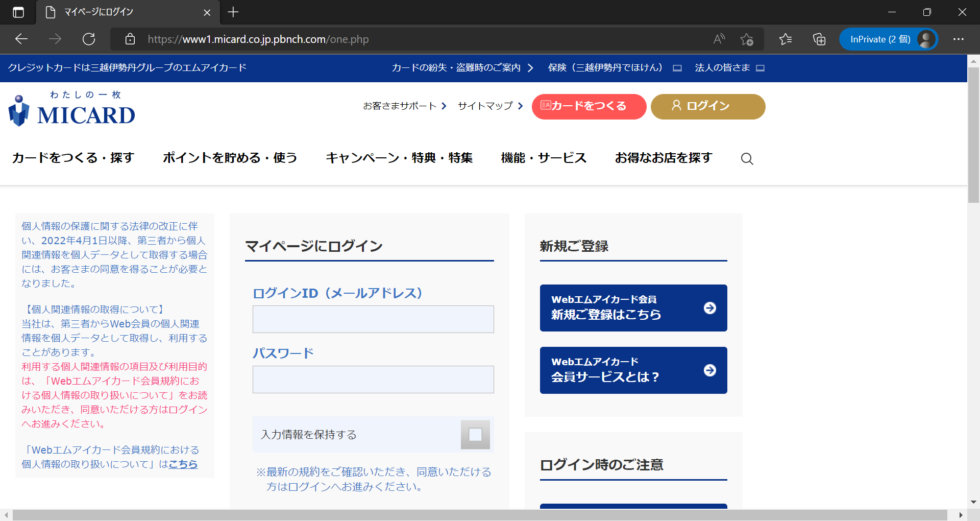Viewport: 980px width, 521px height.
Task: Select the マイページにログイン tab
Action: tap(128, 12)
